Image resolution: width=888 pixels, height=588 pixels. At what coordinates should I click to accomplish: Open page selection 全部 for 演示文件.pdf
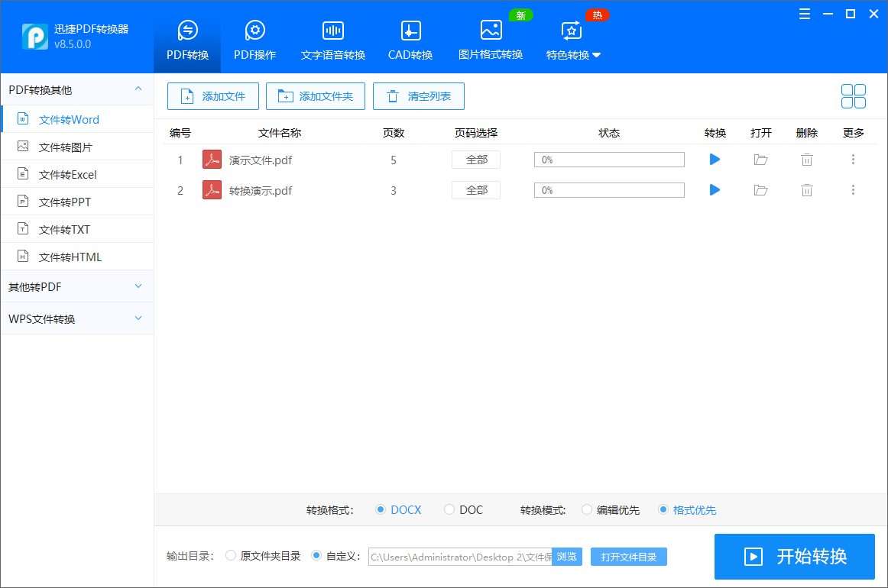pos(476,160)
